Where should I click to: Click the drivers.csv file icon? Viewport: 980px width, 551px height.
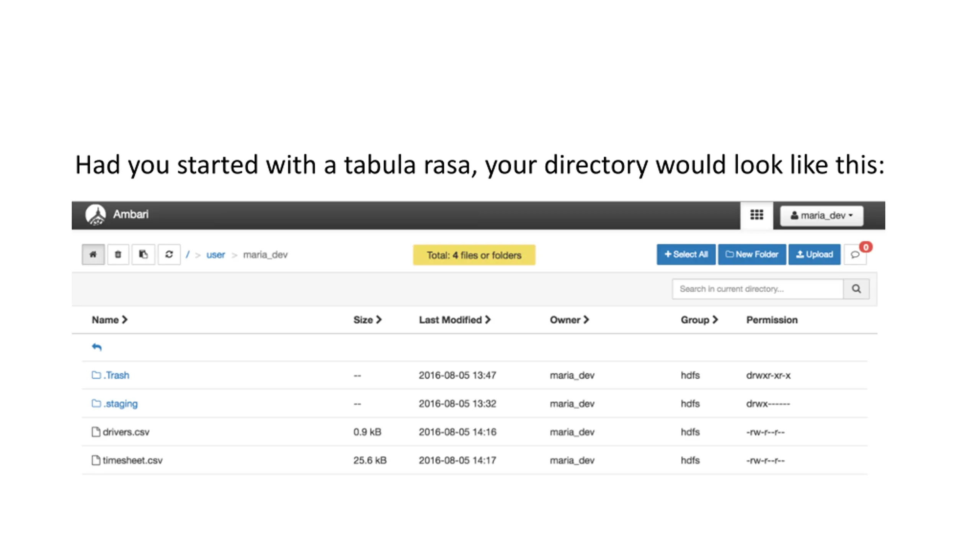coord(96,432)
